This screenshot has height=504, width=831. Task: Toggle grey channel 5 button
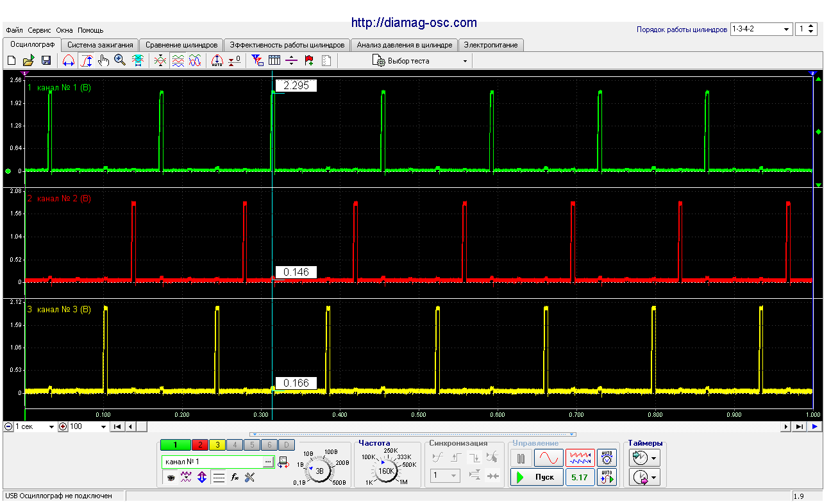pyautogui.click(x=252, y=444)
